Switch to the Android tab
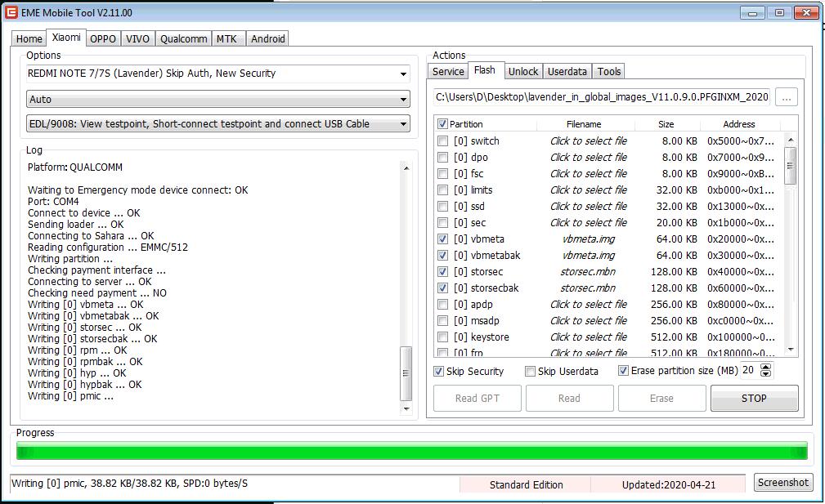Viewport: 825px width, 504px height. point(268,39)
